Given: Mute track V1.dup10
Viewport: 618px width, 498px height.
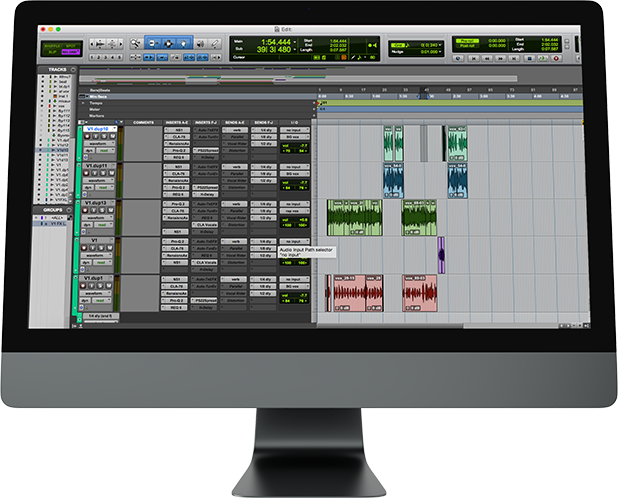Looking at the screenshot, I should [x=112, y=136].
